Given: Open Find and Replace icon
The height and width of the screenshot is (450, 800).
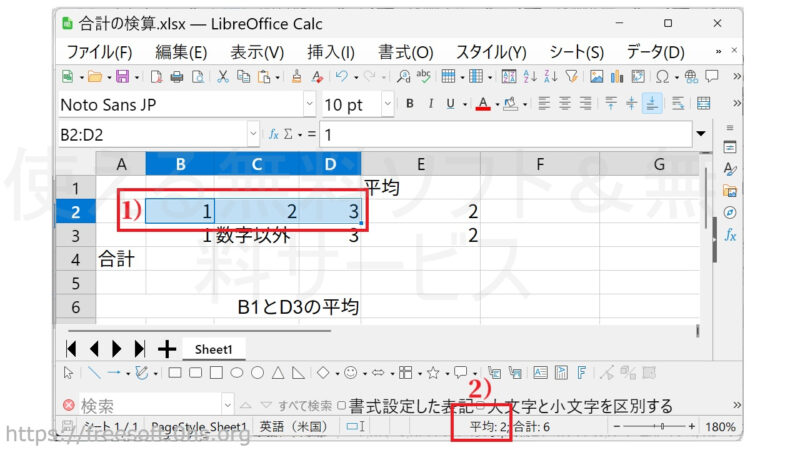Looking at the screenshot, I should [403, 77].
